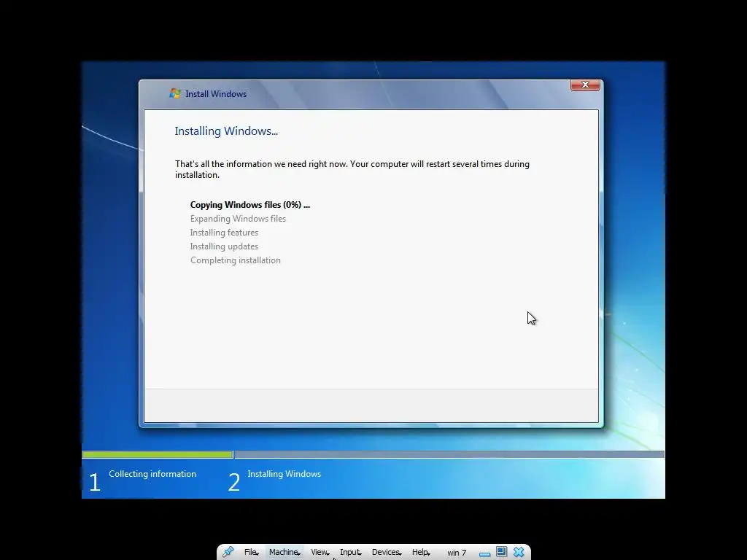
Task: Exit fullscreen using the restore window icon
Action: click(x=501, y=551)
